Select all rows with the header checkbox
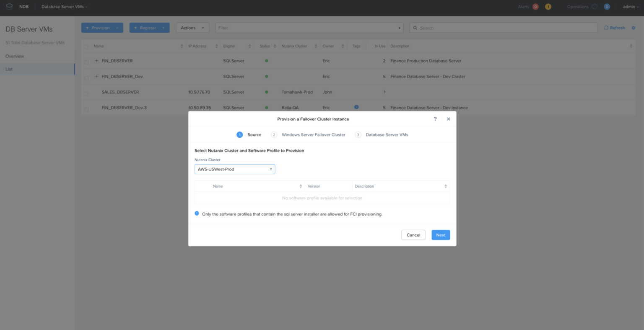The image size is (644, 330). (87, 46)
